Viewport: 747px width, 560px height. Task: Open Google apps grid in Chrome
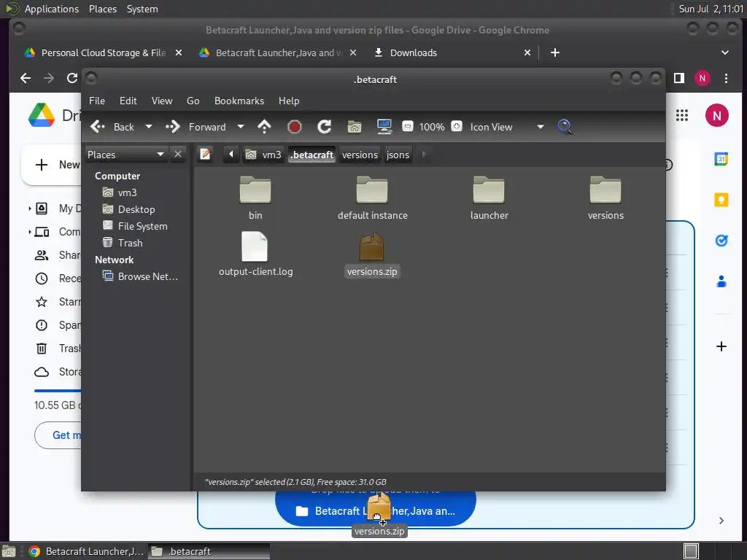point(682,115)
